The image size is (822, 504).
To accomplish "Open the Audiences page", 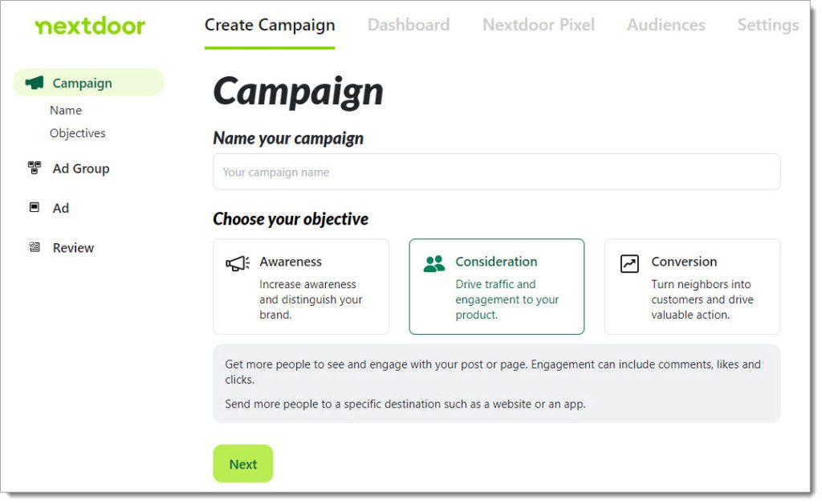I will [x=666, y=25].
